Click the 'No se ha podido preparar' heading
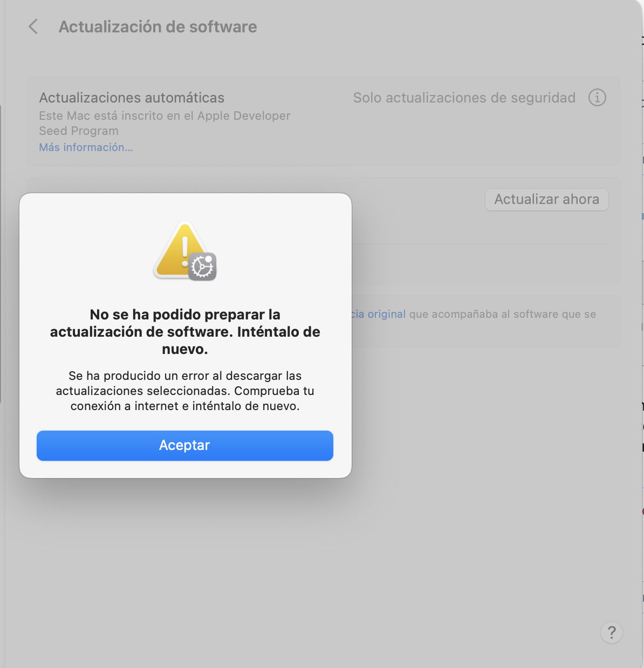644x668 pixels. [185, 332]
